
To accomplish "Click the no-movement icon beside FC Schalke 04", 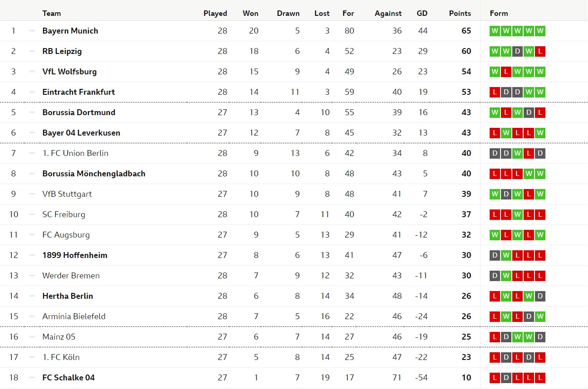I will point(32,378).
